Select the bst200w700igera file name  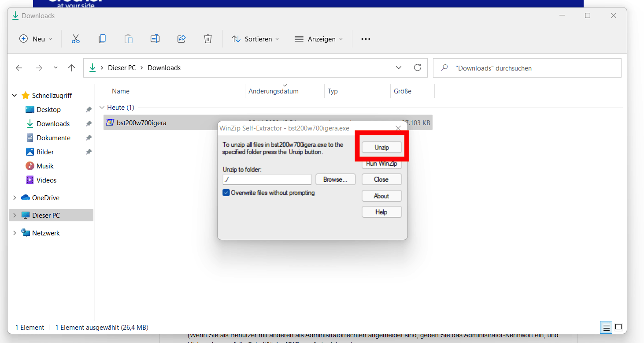(141, 123)
